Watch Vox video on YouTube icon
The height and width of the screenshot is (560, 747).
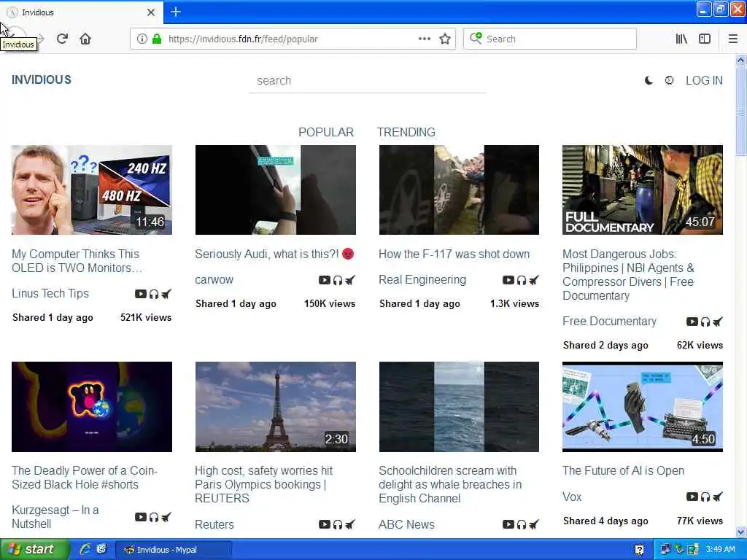(x=692, y=497)
